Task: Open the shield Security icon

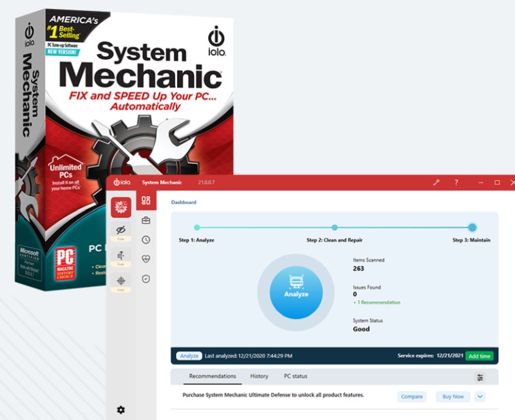Action: click(x=146, y=278)
